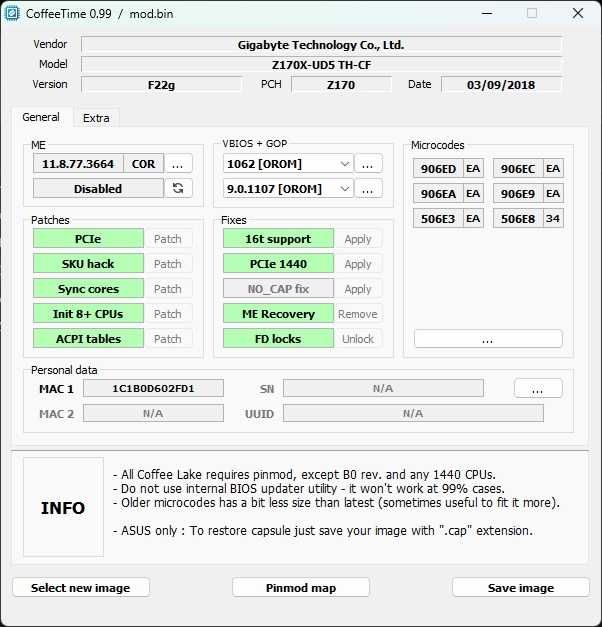The width and height of the screenshot is (602, 627).
Task: Click the Vendor Gigabyte Technology field
Action: point(321,45)
